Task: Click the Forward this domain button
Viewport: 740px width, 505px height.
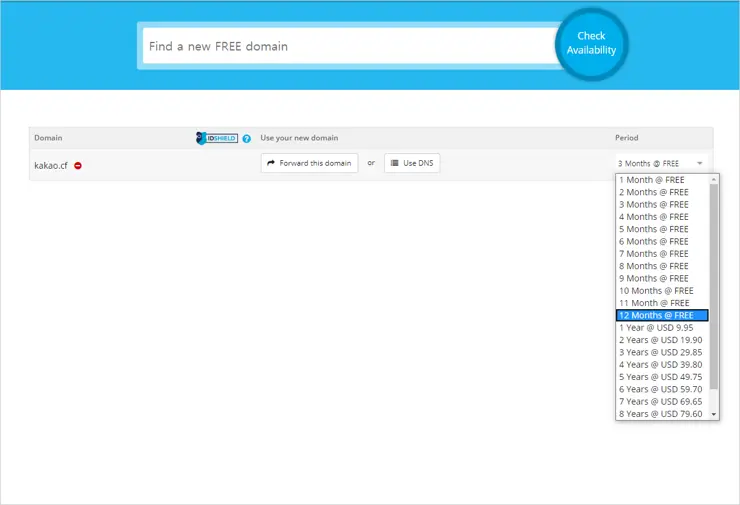Action: point(309,163)
